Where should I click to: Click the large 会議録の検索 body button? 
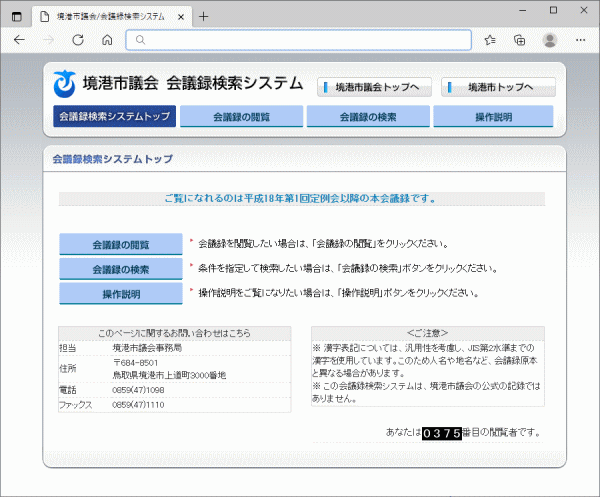[x=121, y=269]
